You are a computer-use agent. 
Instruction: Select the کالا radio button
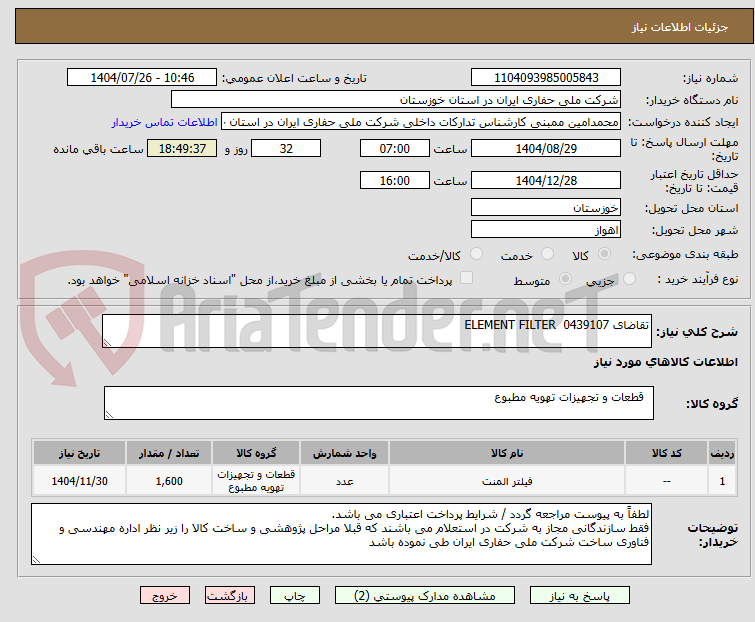604,254
